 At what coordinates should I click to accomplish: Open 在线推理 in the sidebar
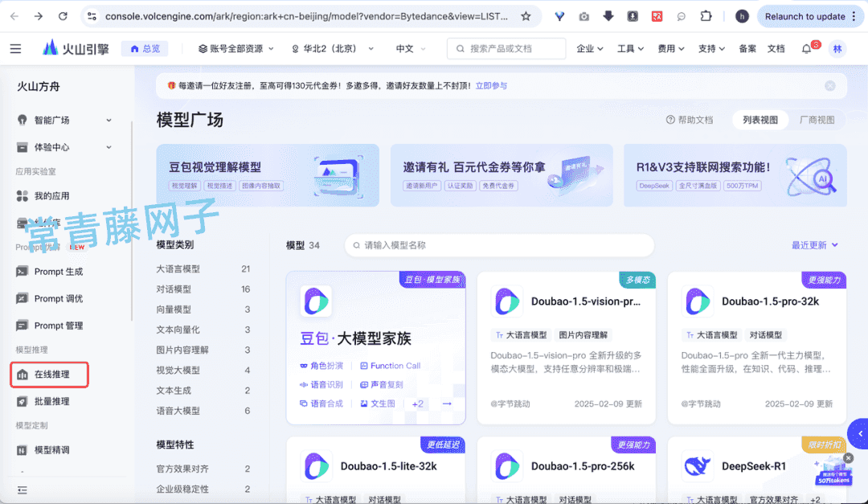coord(50,375)
